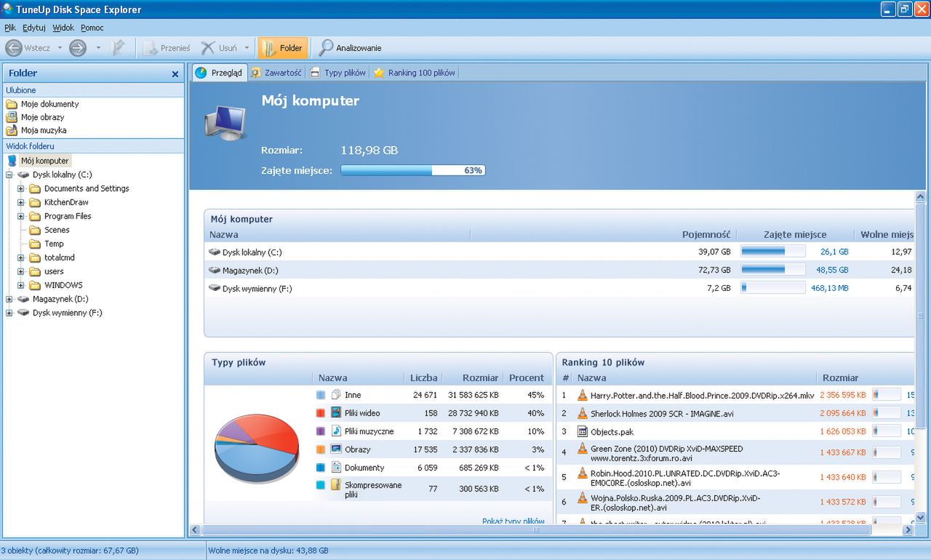Expand the WINDOWS folder node

tap(21, 286)
